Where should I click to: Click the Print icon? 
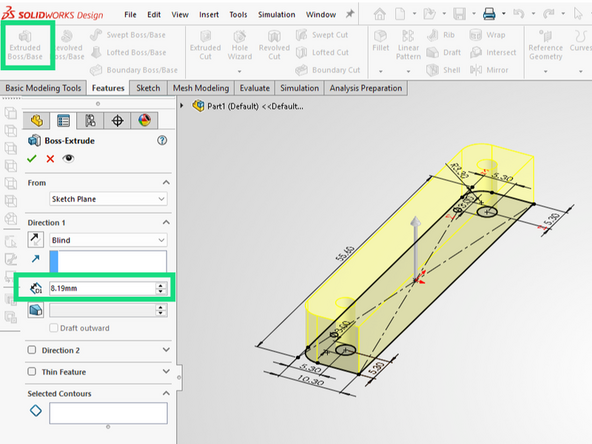click(489, 14)
